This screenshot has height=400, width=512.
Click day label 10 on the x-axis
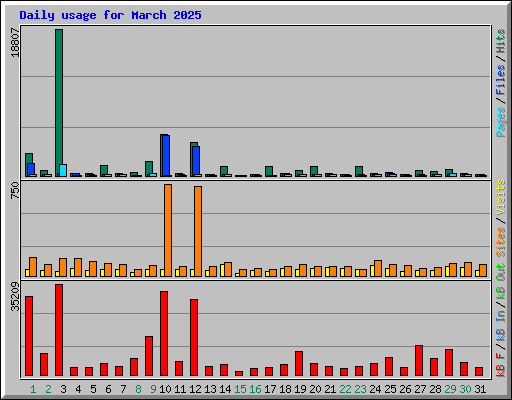165,389
